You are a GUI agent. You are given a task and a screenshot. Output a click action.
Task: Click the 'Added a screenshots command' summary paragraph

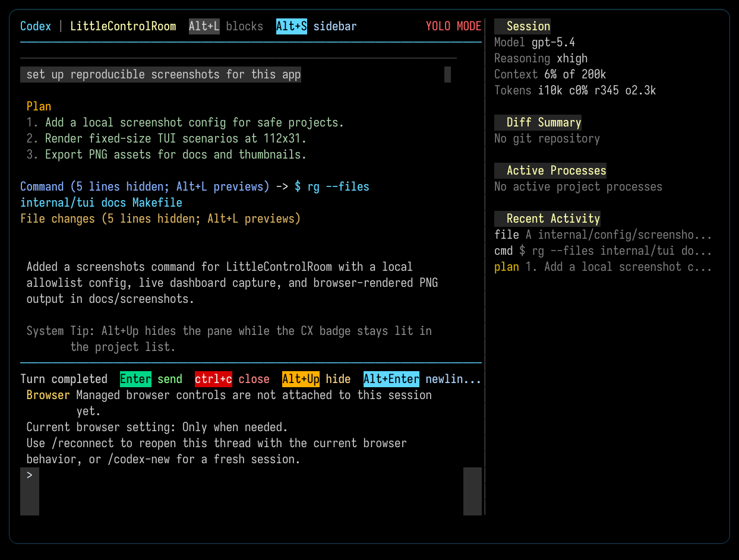click(232, 283)
